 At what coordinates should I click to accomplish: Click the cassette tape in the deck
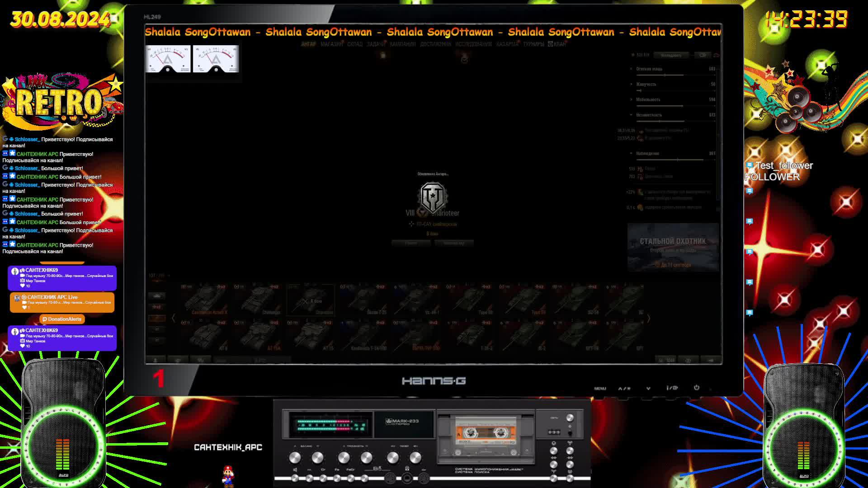(x=486, y=433)
